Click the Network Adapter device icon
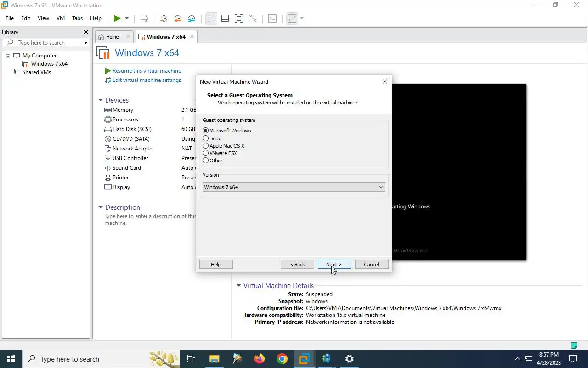This screenshot has width=588, height=368. click(x=108, y=149)
